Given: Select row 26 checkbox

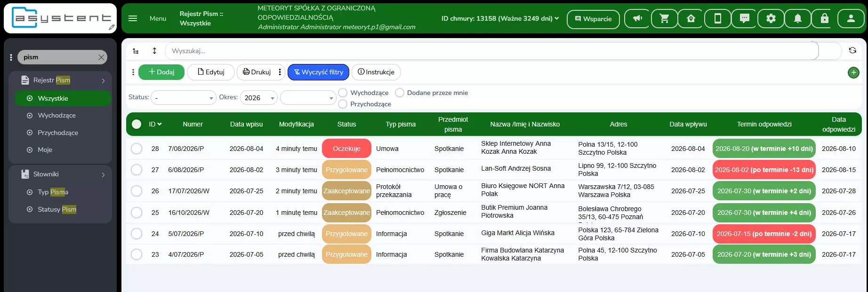Looking at the screenshot, I should (137, 191).
